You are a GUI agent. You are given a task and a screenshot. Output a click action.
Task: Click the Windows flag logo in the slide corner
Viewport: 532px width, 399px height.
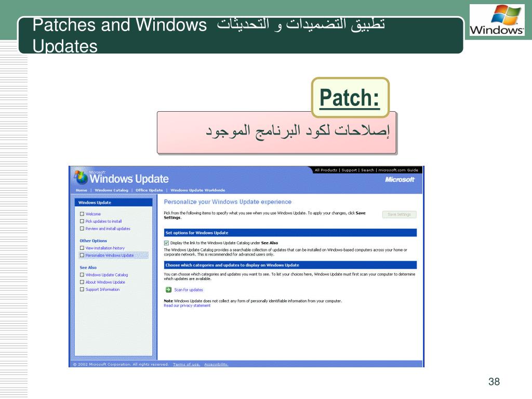(505, 14)
